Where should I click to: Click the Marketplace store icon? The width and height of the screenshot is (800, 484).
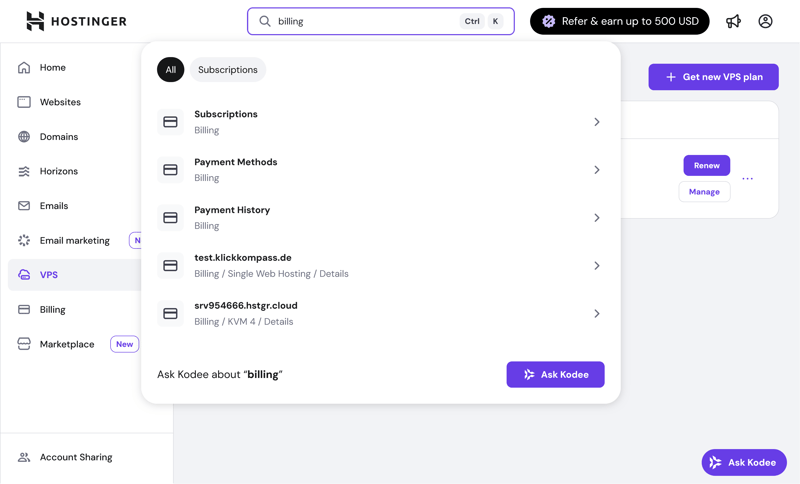(24, 344)
